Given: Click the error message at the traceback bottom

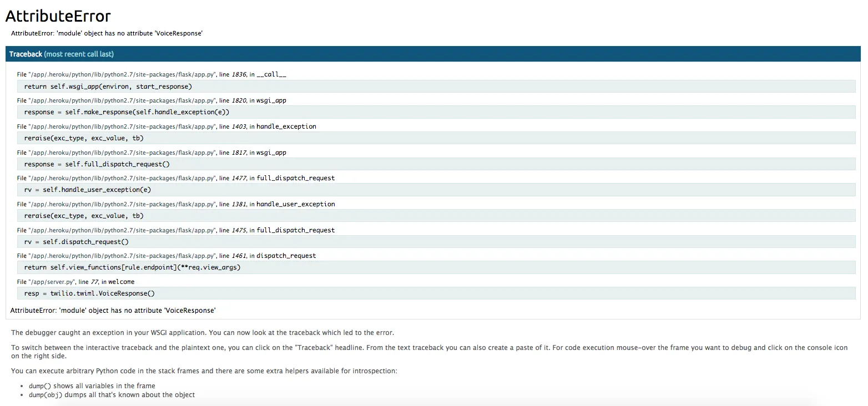Looking at the screenshot, I should tap(113, 311).
